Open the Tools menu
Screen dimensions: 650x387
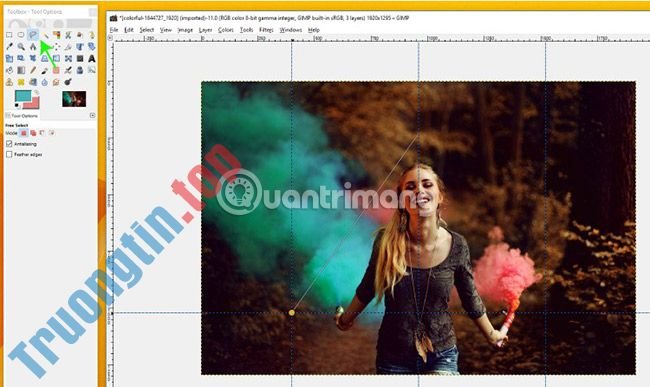pyautogui.click(x=246, y=30)
